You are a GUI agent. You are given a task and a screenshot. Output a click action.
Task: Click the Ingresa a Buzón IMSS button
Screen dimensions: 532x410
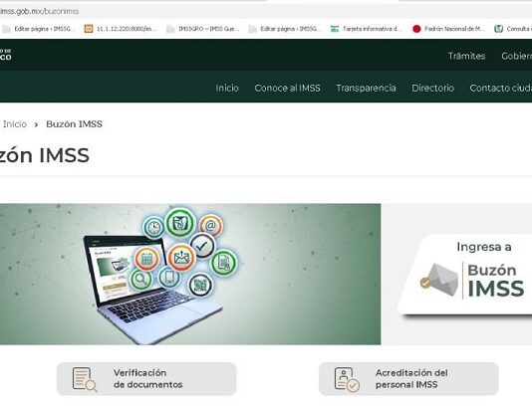[466, 275]
